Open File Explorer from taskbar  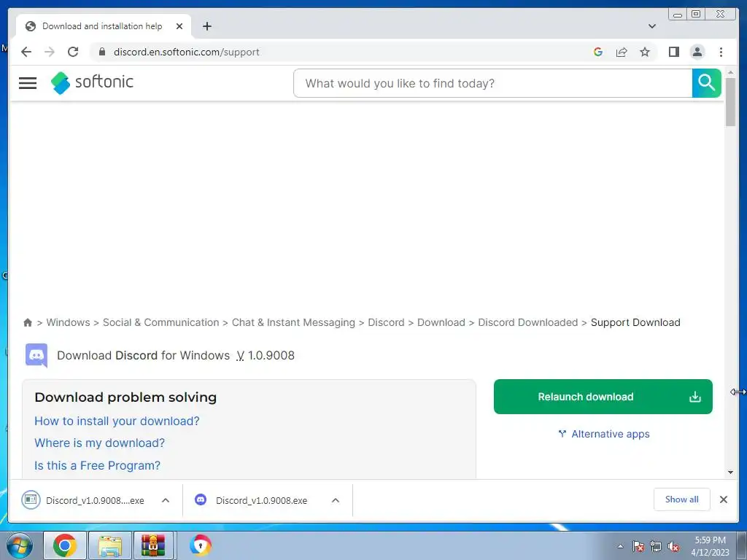click(110, 545)
